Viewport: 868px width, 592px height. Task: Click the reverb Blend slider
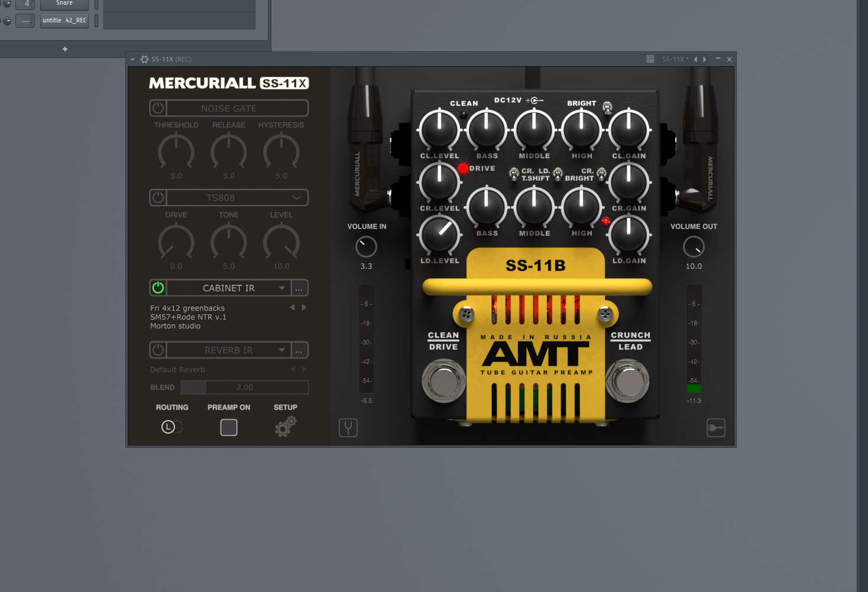coord(244,388)
